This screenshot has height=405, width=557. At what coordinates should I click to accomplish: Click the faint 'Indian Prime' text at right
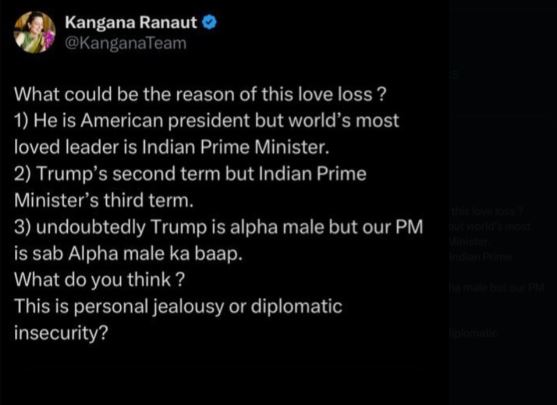[481, 257]
